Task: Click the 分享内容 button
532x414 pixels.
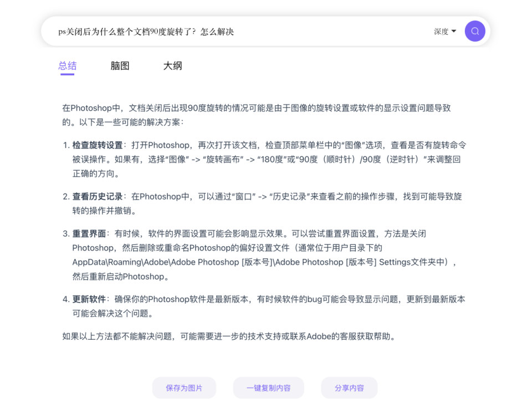Action: pos(349,388)
